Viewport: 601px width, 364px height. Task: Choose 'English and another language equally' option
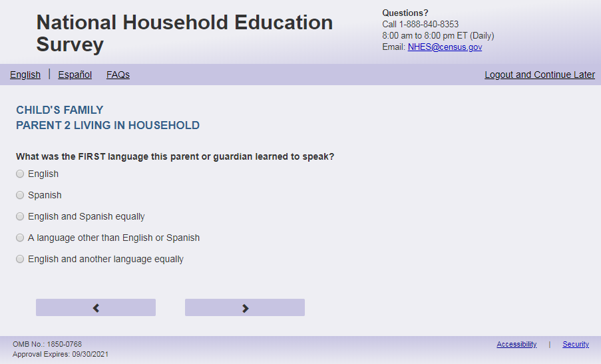[x=20, y=260]
